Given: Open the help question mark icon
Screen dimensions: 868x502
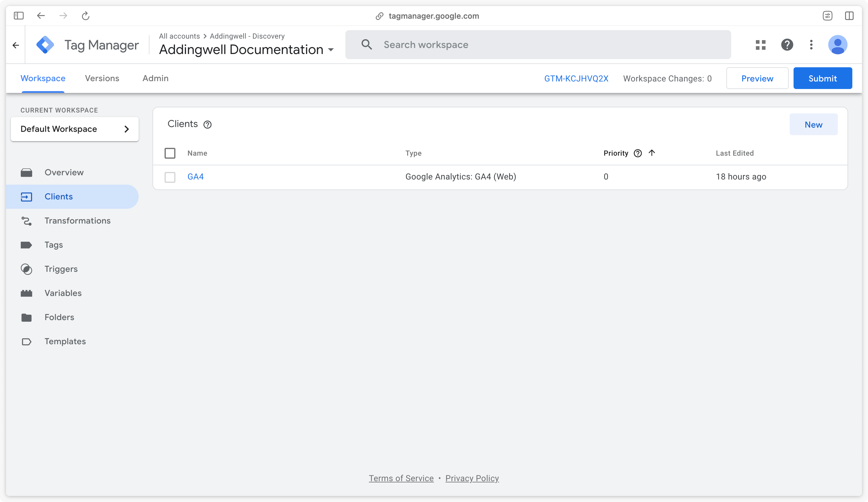Looking at the screenshot, I should point(787,45).
